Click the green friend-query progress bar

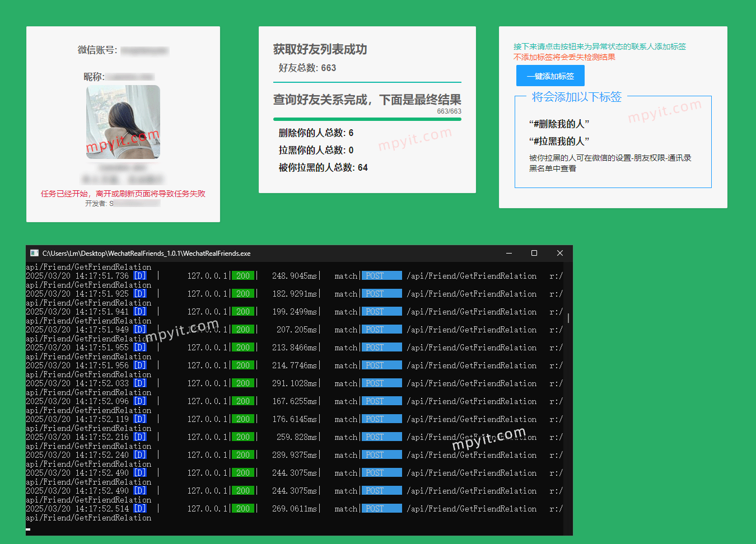tap(367, 119)
